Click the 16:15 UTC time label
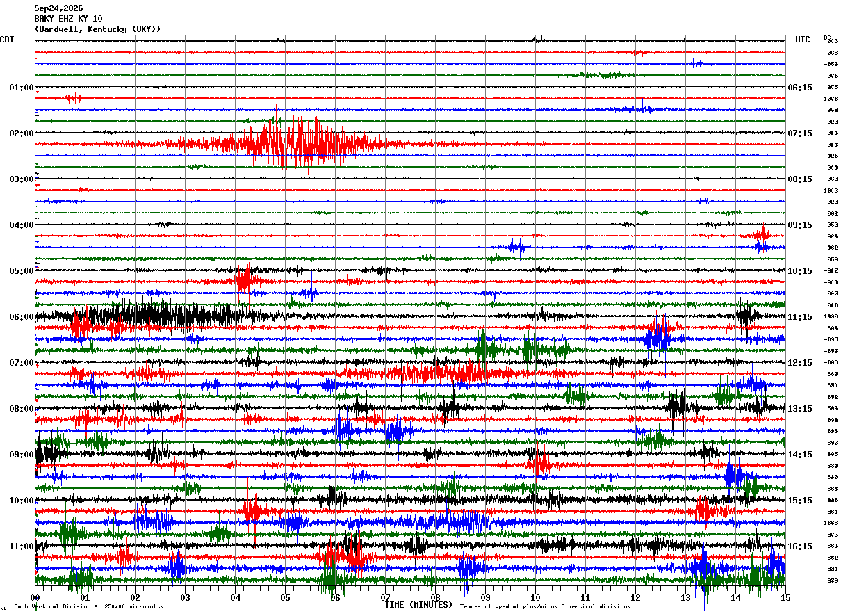The height and width of the screenshot is (616, 841). (x=800, y=546)
